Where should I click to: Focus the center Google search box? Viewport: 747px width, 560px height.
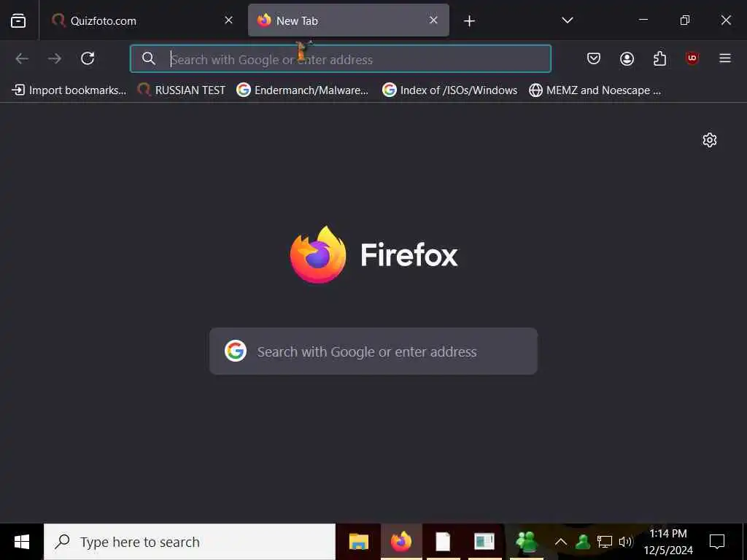(373, 351)
